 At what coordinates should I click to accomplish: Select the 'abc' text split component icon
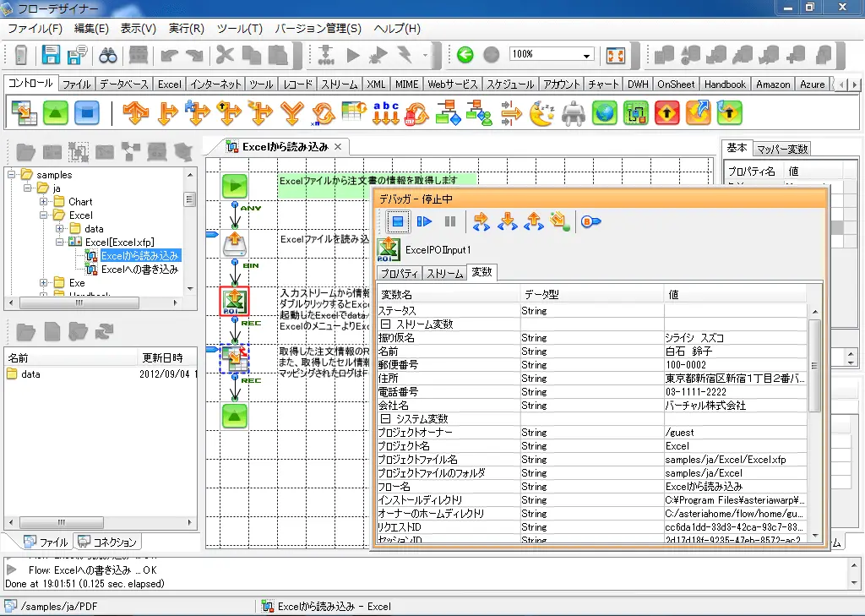[385, 112]
